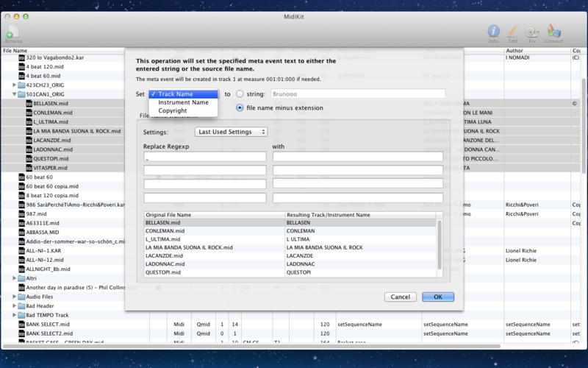Click the Author column header
588x368 pixels.
[x=537, y=51]
